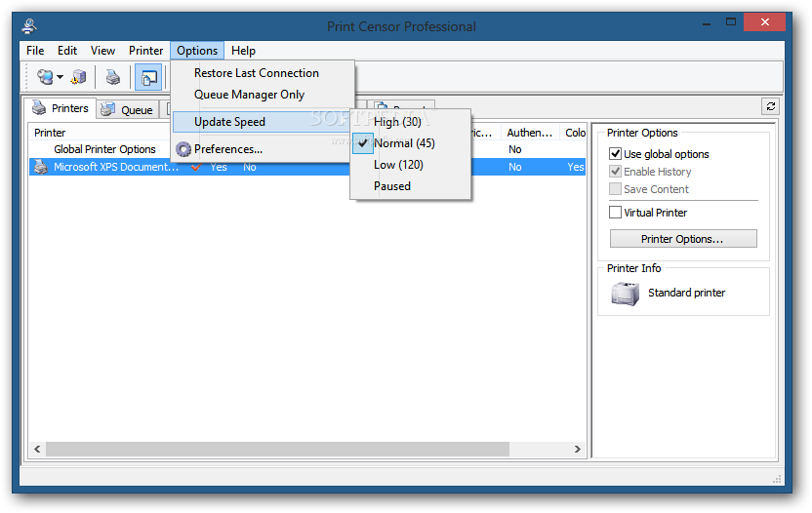This screenshot has height=513, width=812.
Task: Open the Edit menu
Action: pos(66,51)
